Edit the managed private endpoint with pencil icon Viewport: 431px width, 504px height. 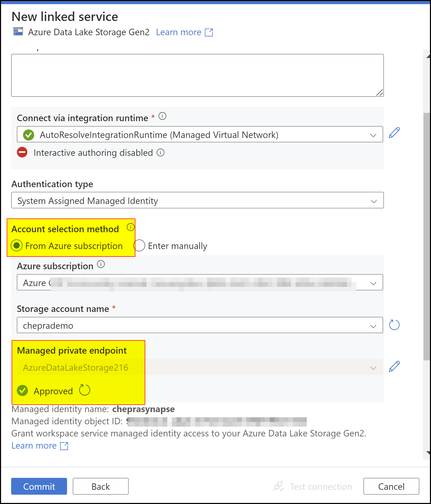pyautogui.click(x=394, y=366)
